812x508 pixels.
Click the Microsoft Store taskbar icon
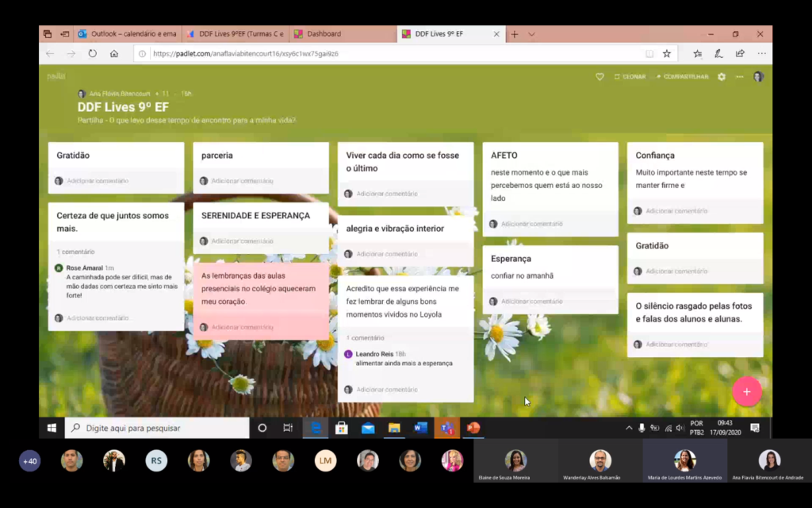[x=342, y=428]
